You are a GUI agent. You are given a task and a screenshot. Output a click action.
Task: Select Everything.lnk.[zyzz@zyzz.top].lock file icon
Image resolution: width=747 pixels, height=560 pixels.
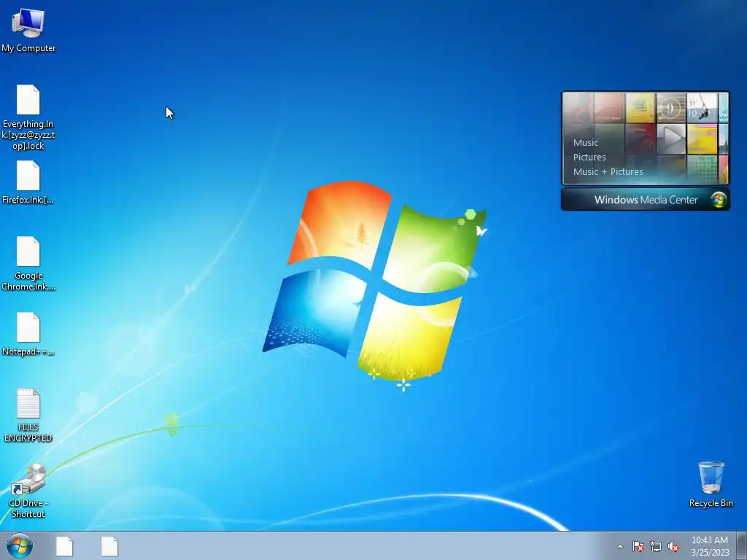coord(28,117)
